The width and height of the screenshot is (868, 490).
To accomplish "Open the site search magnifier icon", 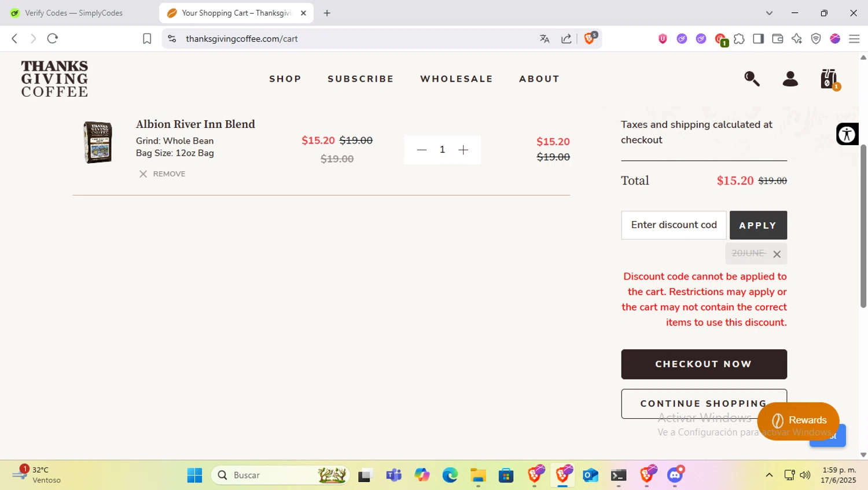I will pyautogui.click(x=752, y=79).
